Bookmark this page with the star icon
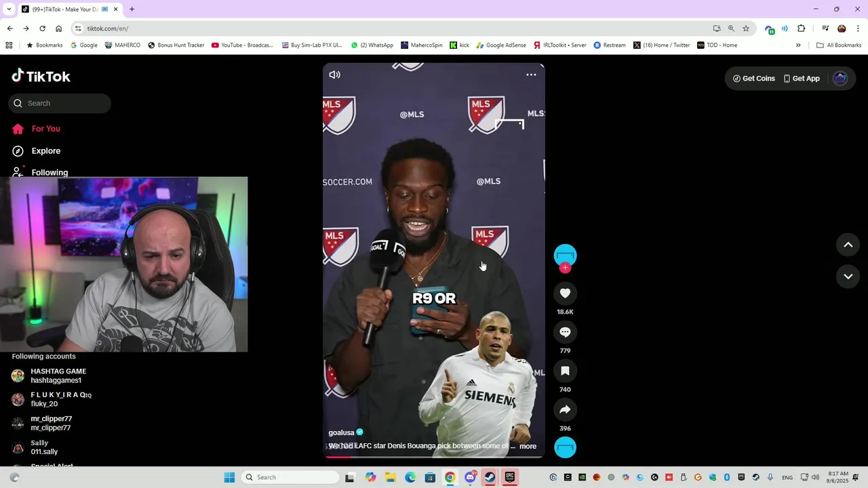The image size is (868, 488). click(x=746, y=28)
